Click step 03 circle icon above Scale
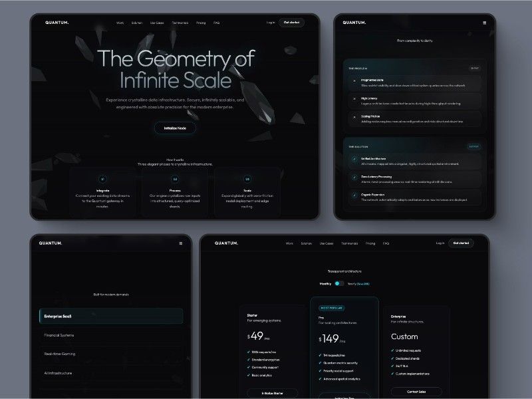Image resolution: width=532 pixels, height=399 pixels. pyautogui.click(x=247, y=179)
